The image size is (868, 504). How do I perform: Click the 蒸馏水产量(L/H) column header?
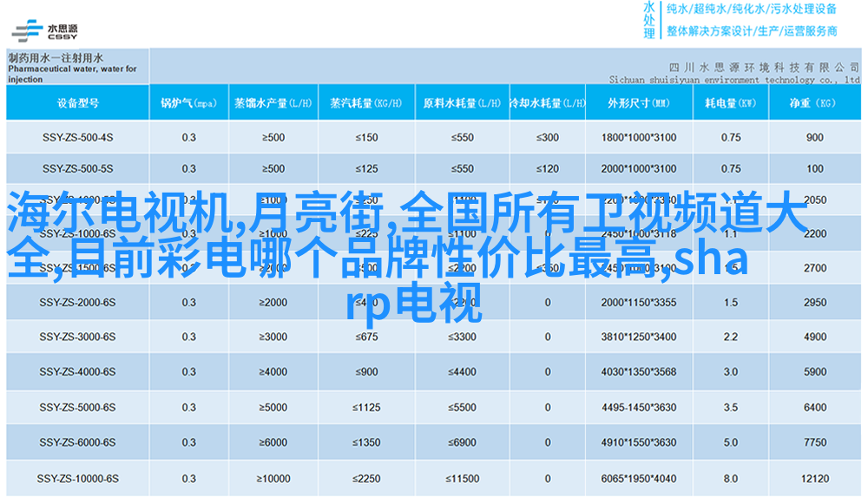(x=273, y=103)
